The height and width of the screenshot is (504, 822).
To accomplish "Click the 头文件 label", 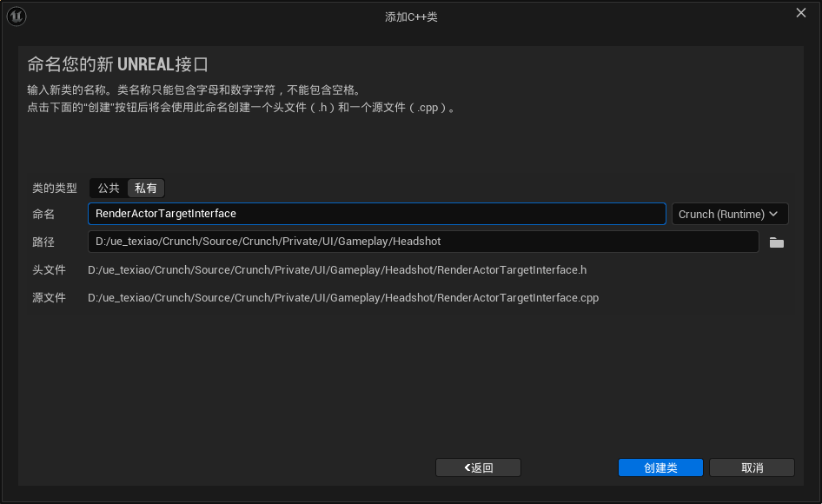I will pyautogui.click(x=49, y=270).
